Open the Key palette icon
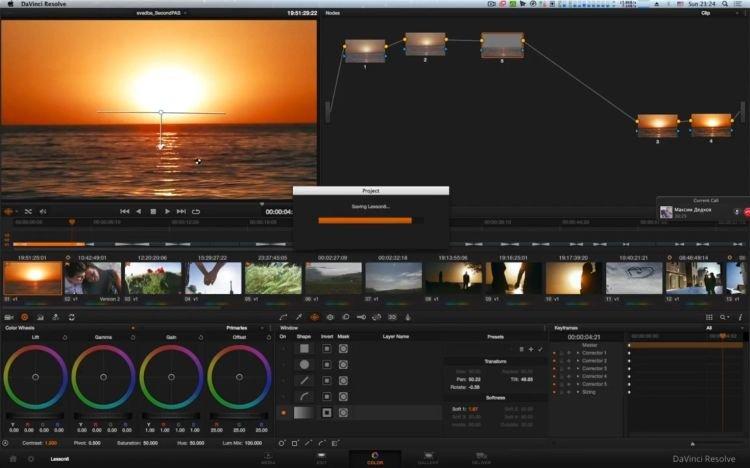This screenshot has width=750, height=468. (x=361, y=317)
